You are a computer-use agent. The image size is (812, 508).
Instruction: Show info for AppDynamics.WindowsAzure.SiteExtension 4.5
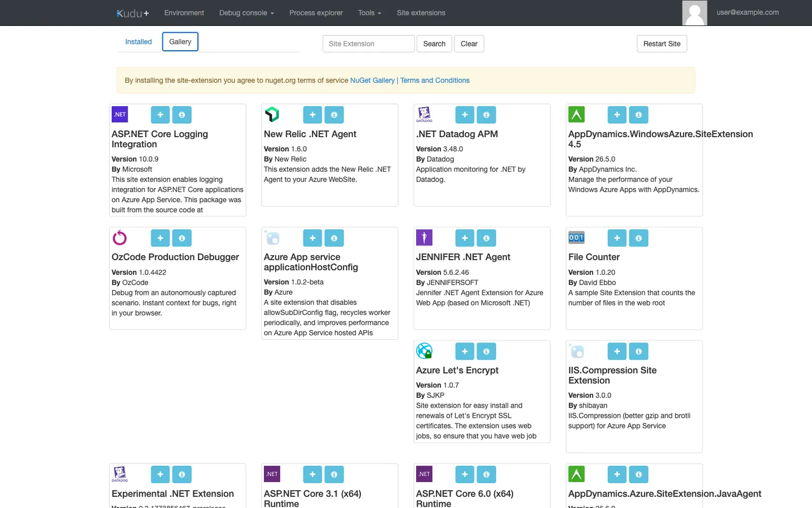coord(638,115)
